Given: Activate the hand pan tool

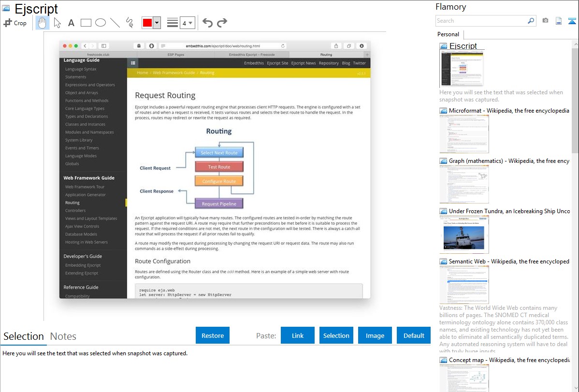Looking at the screenshot, I should [x=43, y=23].
